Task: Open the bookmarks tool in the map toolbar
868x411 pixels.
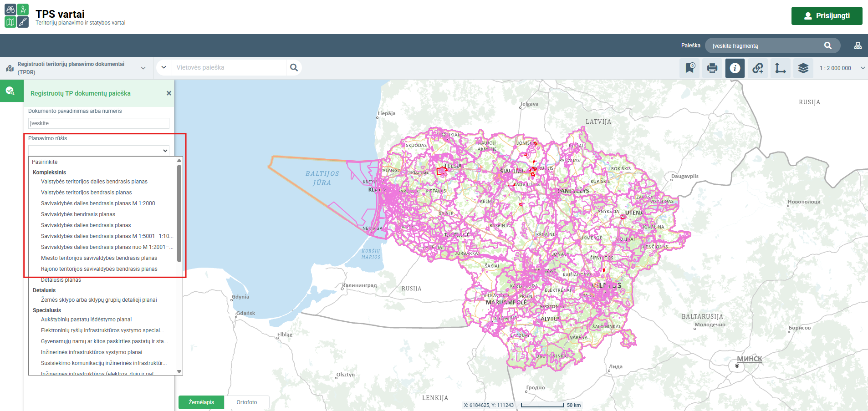Action: click(x=689, y=68)
